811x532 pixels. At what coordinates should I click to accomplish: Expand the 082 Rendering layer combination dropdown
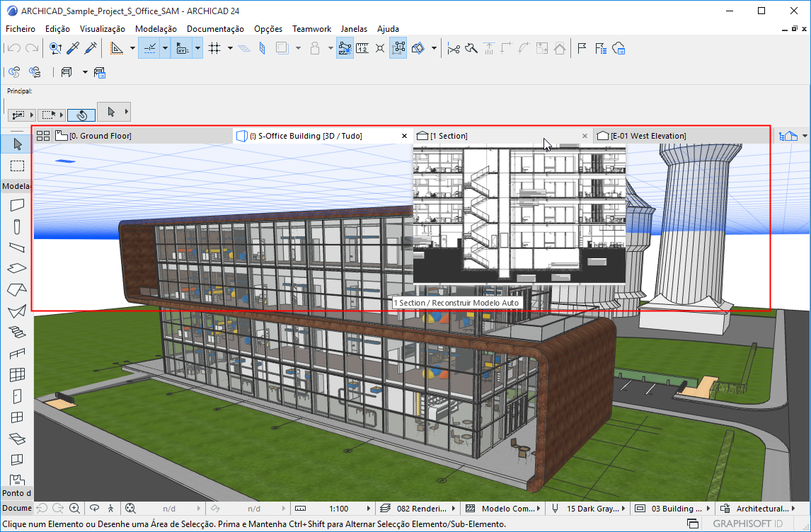(x=454, y=508)
